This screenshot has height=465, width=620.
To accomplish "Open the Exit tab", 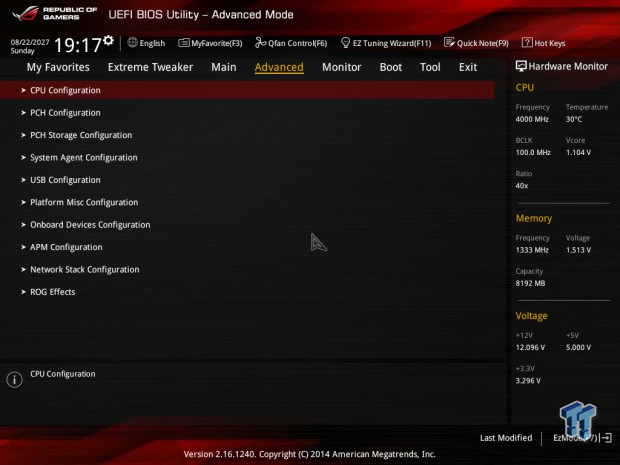I will click(468, 67).
